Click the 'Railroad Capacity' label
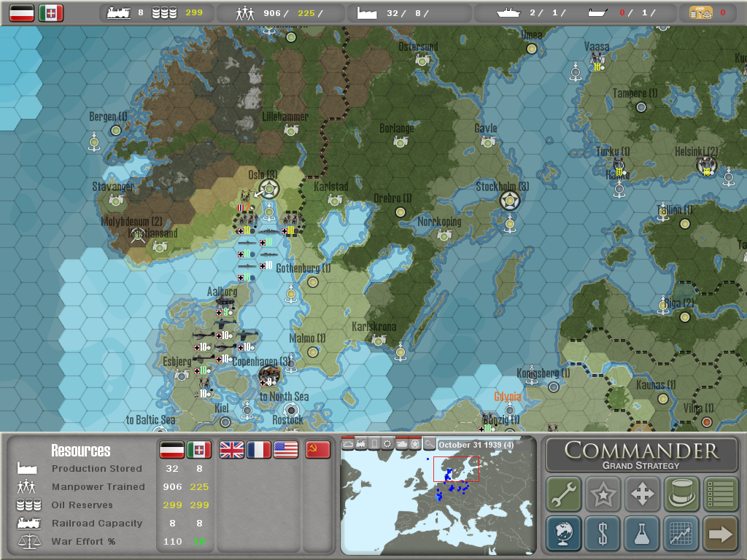The image size is (747, 560). coord(97,523)
